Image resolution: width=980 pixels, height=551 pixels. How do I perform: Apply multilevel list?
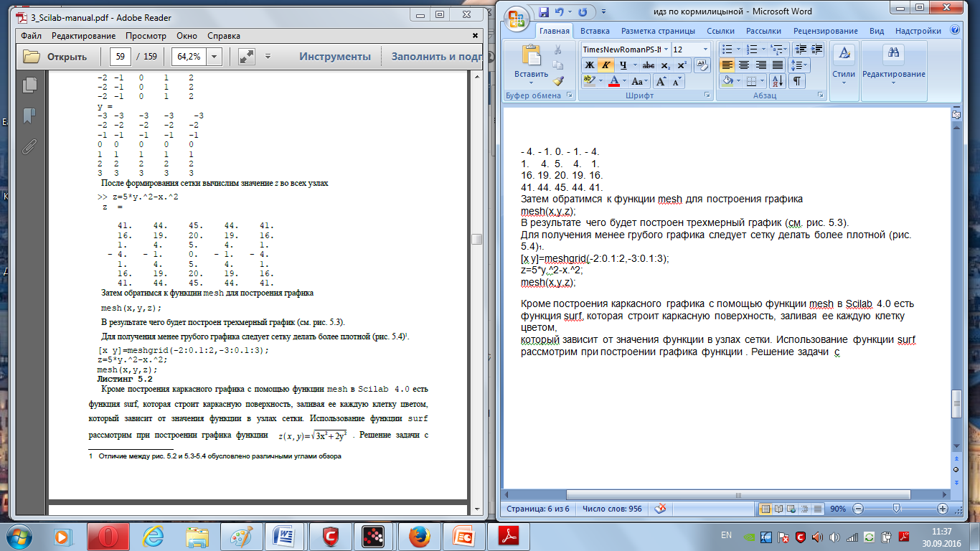[x=779, y=50]
